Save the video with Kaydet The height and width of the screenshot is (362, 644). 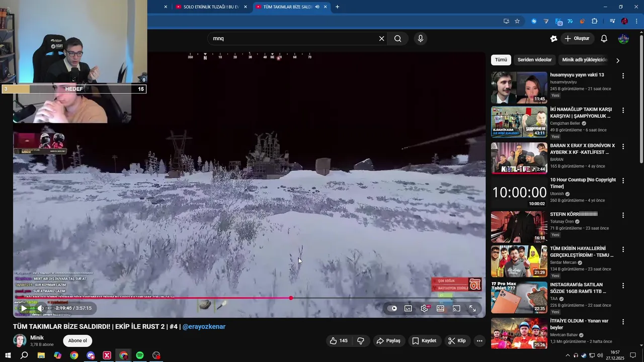(424, 341)
